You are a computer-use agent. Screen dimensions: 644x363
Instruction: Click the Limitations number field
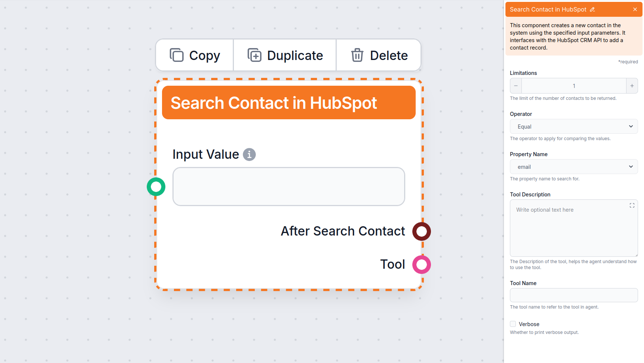click(574, 86)
